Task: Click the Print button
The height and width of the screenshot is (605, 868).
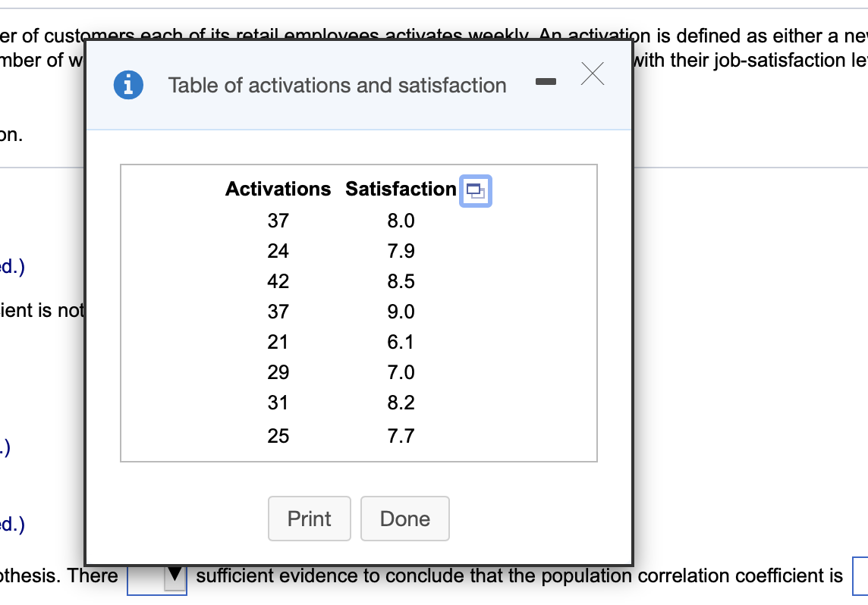Action: [x=310, y=518]
